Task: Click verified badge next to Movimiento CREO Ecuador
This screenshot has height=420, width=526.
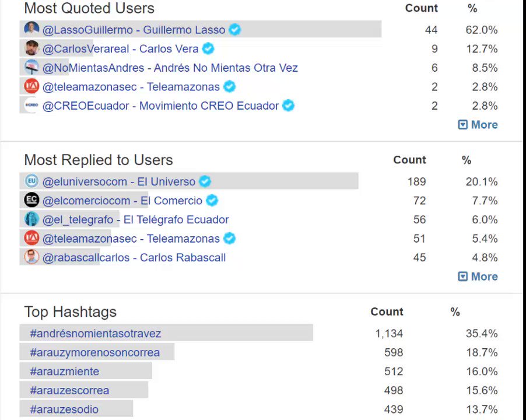Action: point(289,106)
